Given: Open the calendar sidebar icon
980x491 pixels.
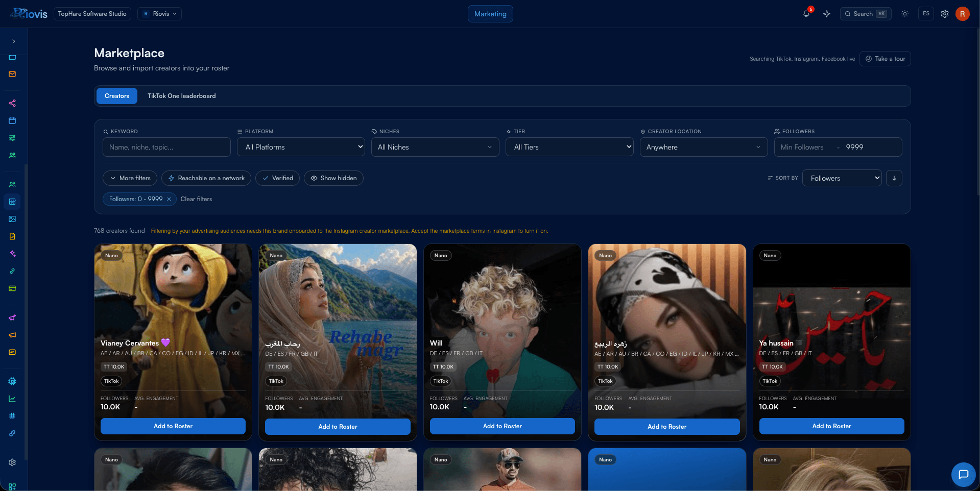Looking at the screenshot, I should click(x=12, y=120).
